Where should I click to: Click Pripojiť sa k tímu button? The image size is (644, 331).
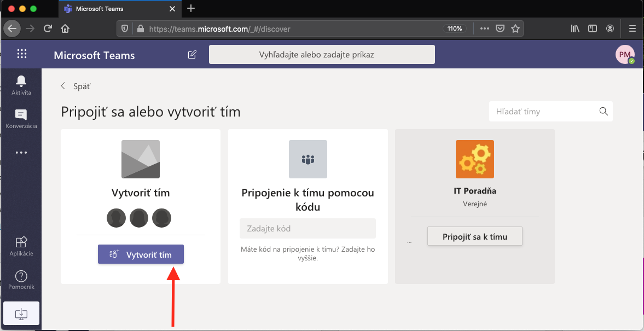474,237
